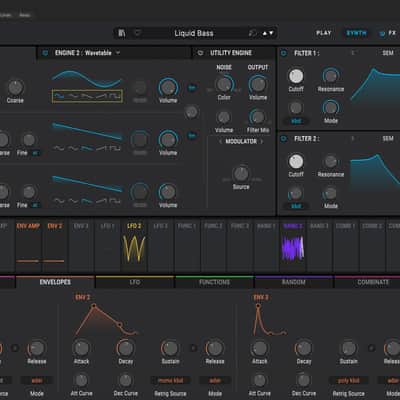
Task: Toggle Filter 1 power button
Action: [284, 53]
